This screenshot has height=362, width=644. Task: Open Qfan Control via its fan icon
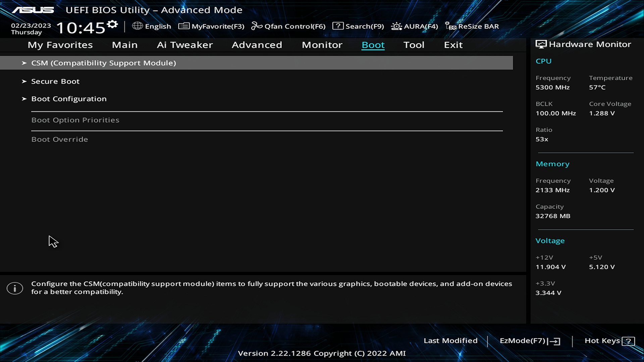pyautogui.click(x=257, y=26)
